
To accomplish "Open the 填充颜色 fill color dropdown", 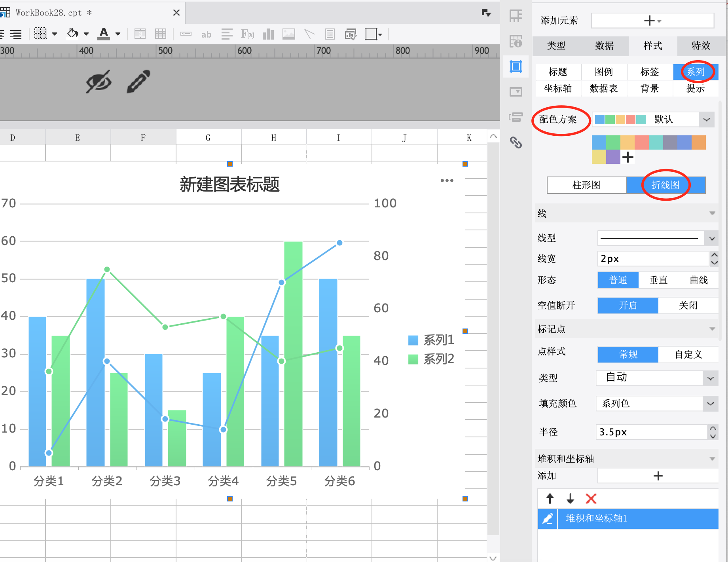I will 710,404.
